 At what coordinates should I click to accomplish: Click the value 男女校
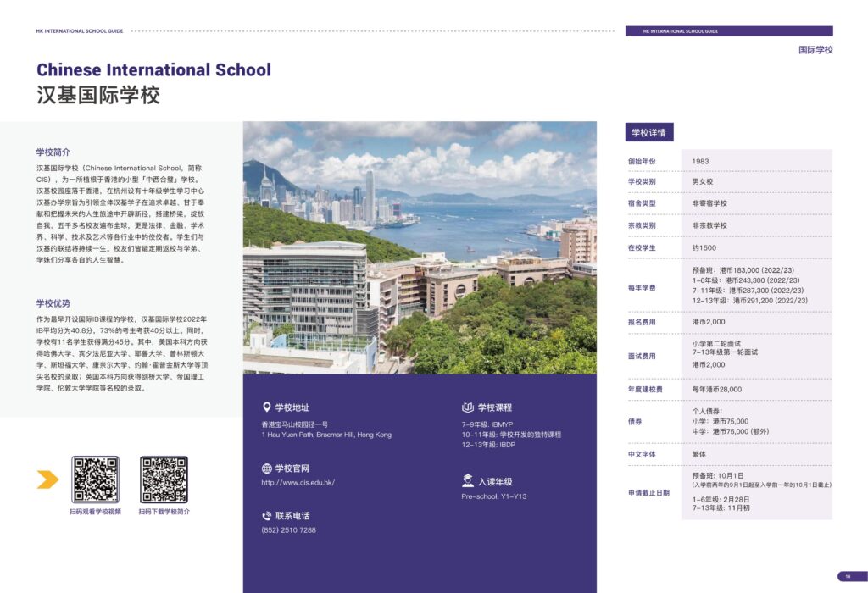703,181
